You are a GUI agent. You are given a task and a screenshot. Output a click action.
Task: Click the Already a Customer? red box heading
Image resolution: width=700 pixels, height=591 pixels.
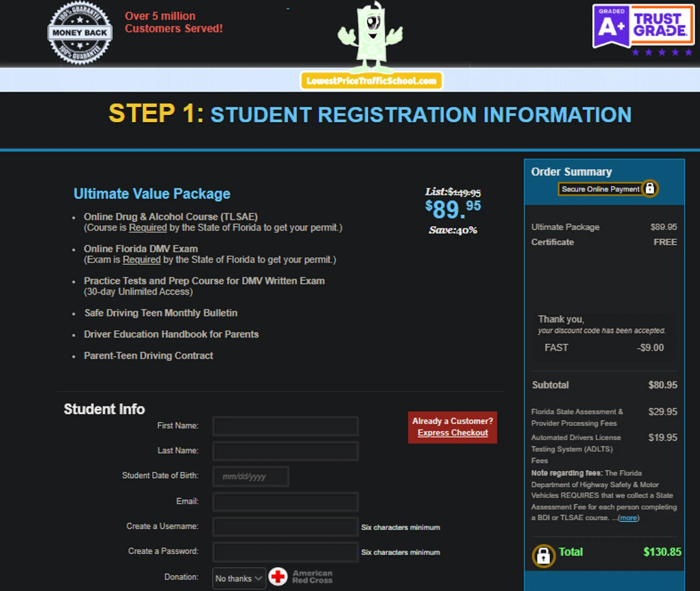453,421
